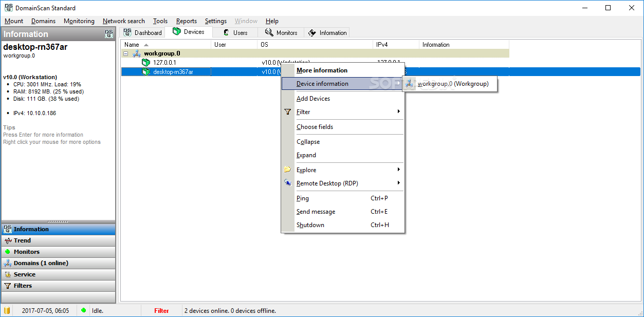The image size is (644, 317).
Task: Click the database icon in status bar
Action: [7, 310]
